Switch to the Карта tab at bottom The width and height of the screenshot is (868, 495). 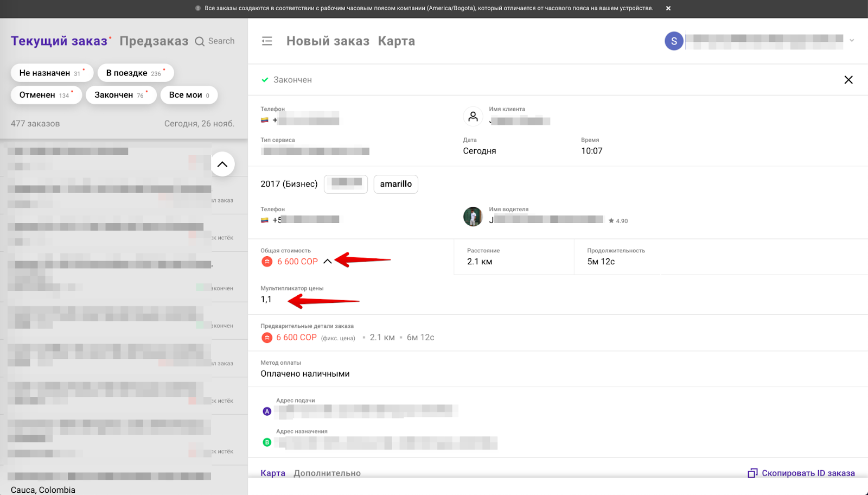[273, 473]
